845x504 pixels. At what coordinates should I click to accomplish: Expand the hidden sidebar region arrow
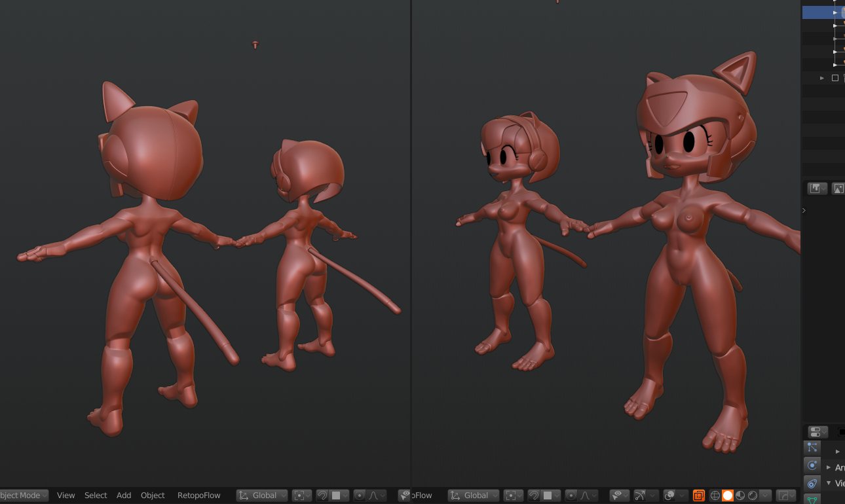(804, 210)
